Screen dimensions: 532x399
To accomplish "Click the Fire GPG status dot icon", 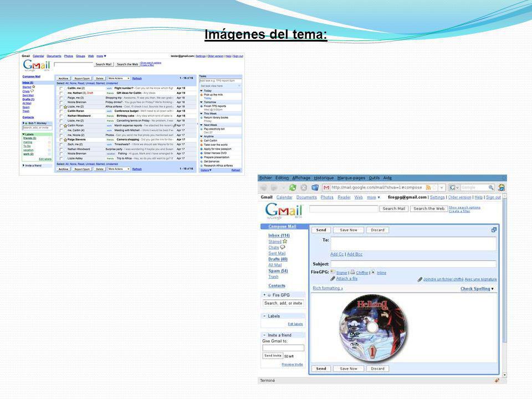I will (269, 295).
